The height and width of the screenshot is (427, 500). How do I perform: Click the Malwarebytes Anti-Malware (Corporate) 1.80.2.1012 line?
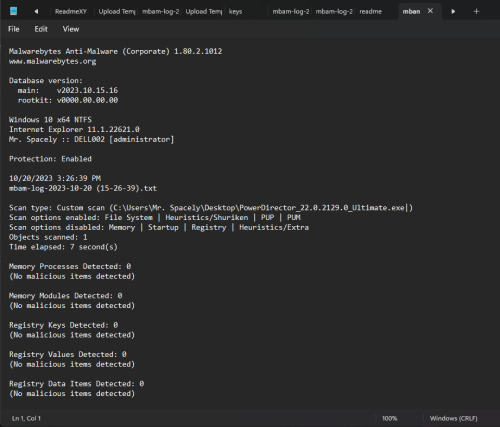115,51
